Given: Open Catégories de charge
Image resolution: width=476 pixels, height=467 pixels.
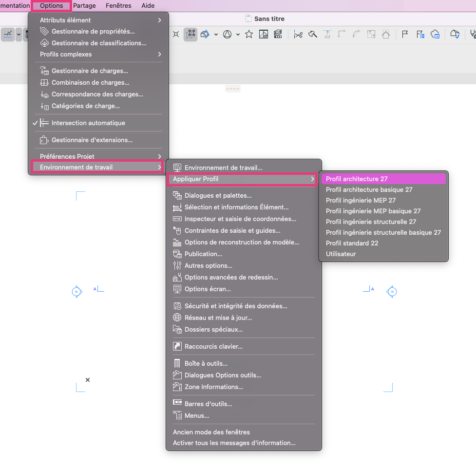Looking at the screenshot, I should click(x=99, y=106).
